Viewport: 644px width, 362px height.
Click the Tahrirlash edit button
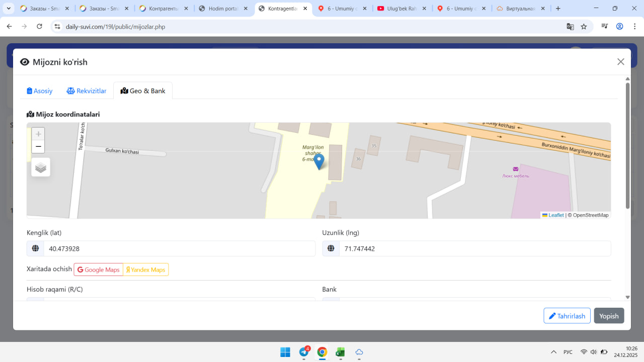(x=567, y=316)
